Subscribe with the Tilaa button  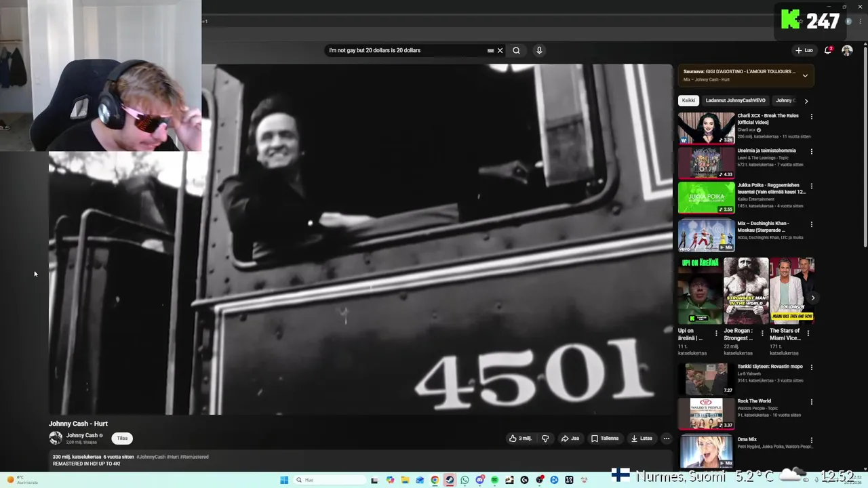click(122, 438)
